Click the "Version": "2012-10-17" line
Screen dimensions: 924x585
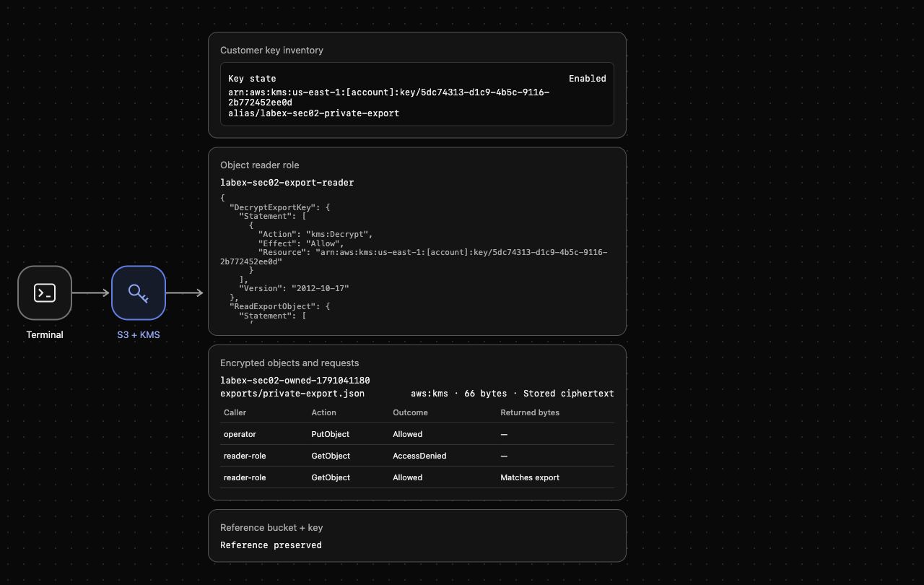coord(294,288)
